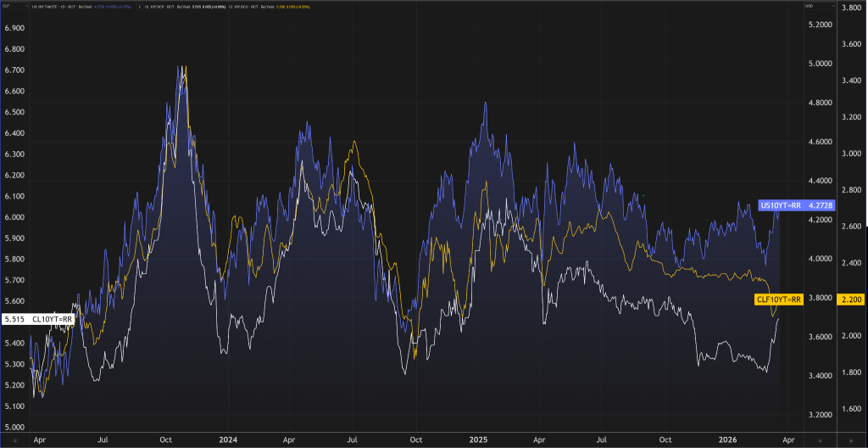This screenshot has width=868, height=448.
Task: Click the bottom-right corner axis icon
Action: [x=852, y=440]
